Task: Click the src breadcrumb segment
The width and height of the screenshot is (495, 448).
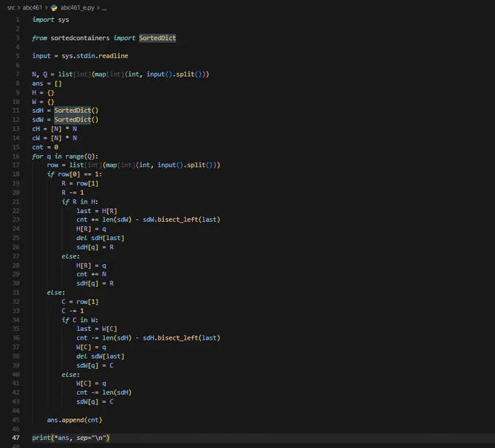Action: (11, 7)
